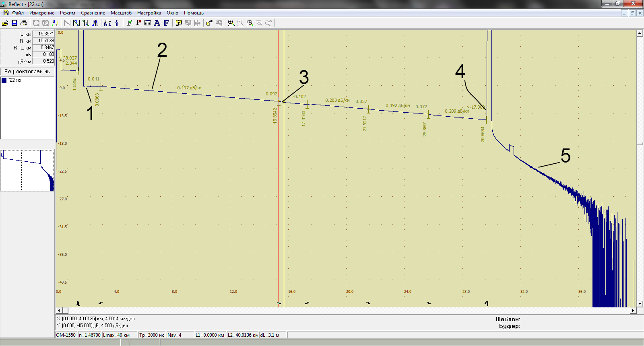Click the event marker at 17.3160 km
The height and width of the screenshot is (346, 644).
[308, 105]
